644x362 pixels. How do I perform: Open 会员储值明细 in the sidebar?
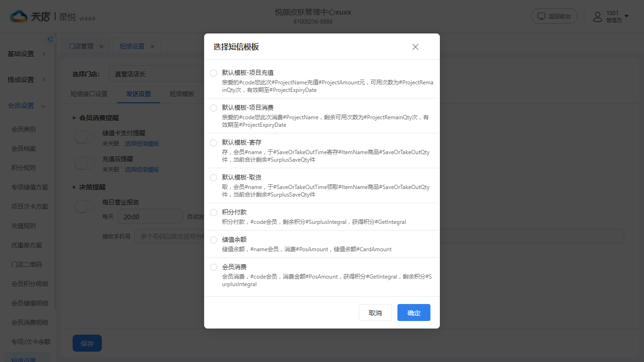click(30, 303)
